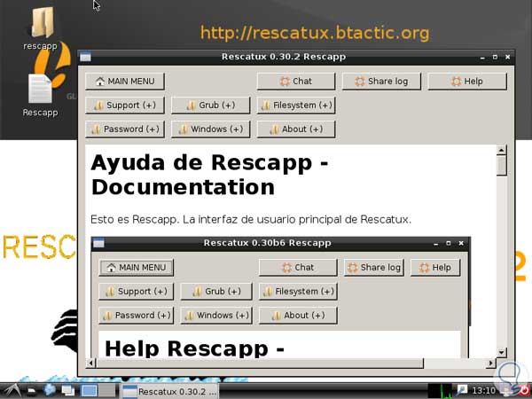This screenshot has height=399, width=532.
Task: Expand About (+) in Rescatux 0.30.2
Action: (x=296, y=129)
